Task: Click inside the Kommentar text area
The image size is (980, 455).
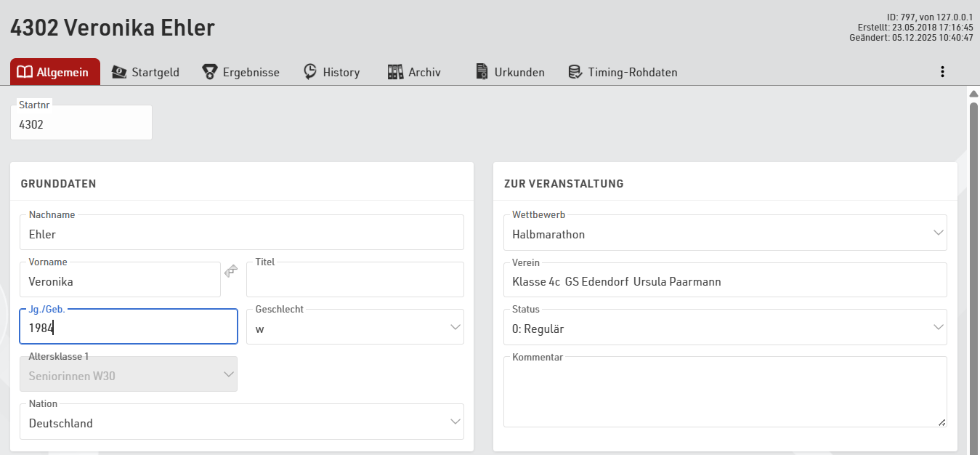Action: [724, 392]
